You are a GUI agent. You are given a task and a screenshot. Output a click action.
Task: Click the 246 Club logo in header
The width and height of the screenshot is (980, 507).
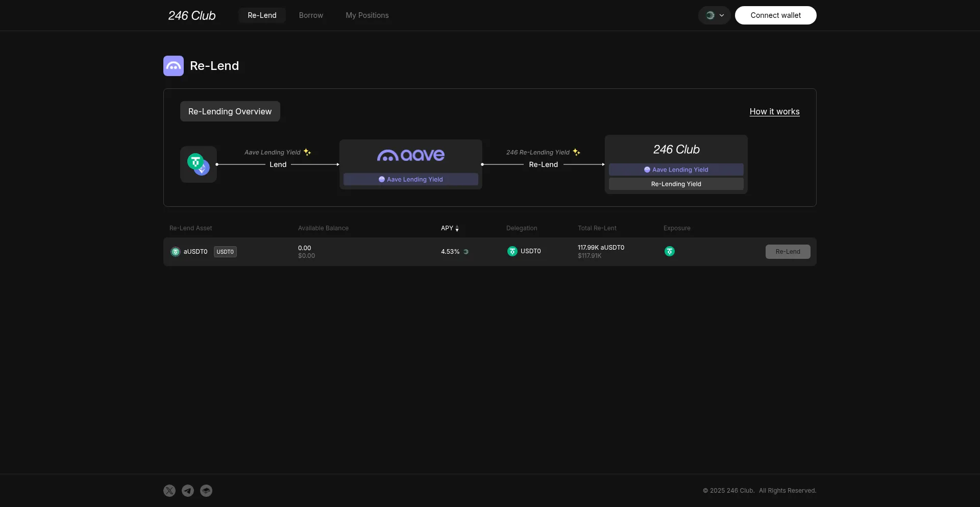pyautogui.click(x=192, y=16)
